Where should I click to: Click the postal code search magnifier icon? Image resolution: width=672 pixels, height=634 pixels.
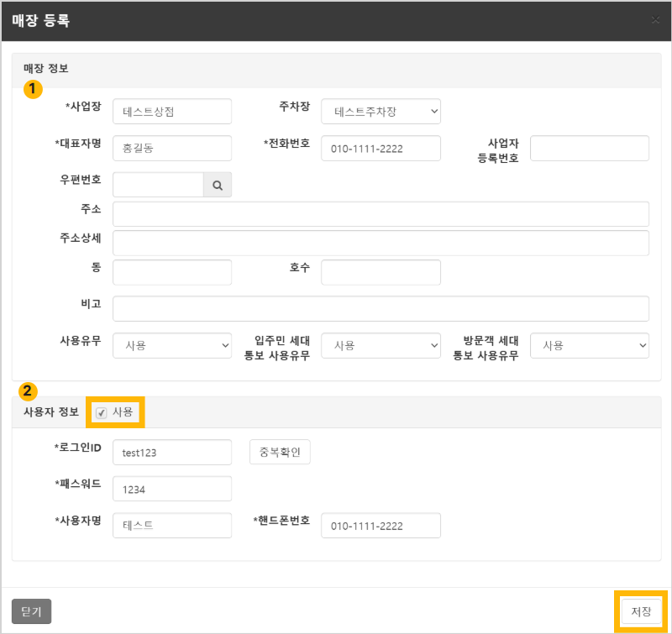(218, 185)
